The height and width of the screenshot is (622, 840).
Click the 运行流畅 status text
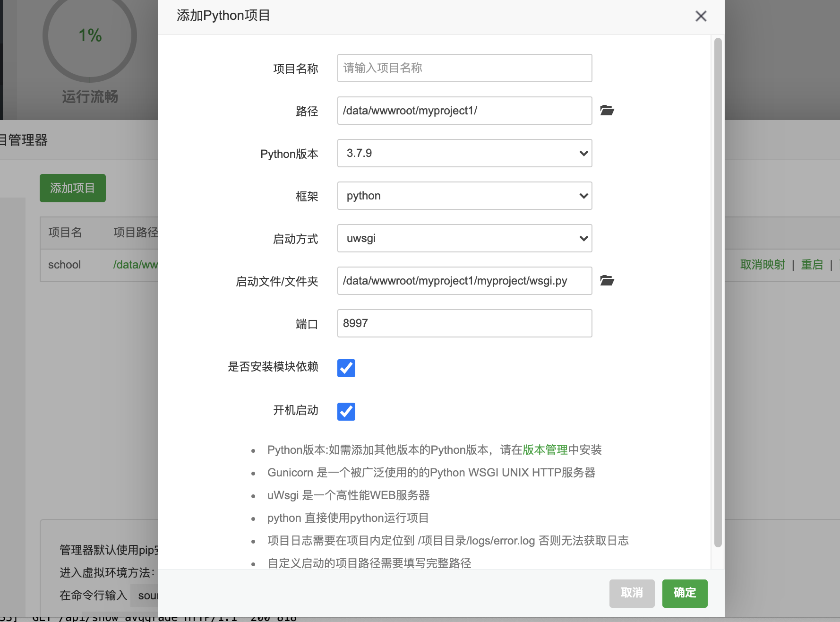pyautogui.click(x=90, y=97)
